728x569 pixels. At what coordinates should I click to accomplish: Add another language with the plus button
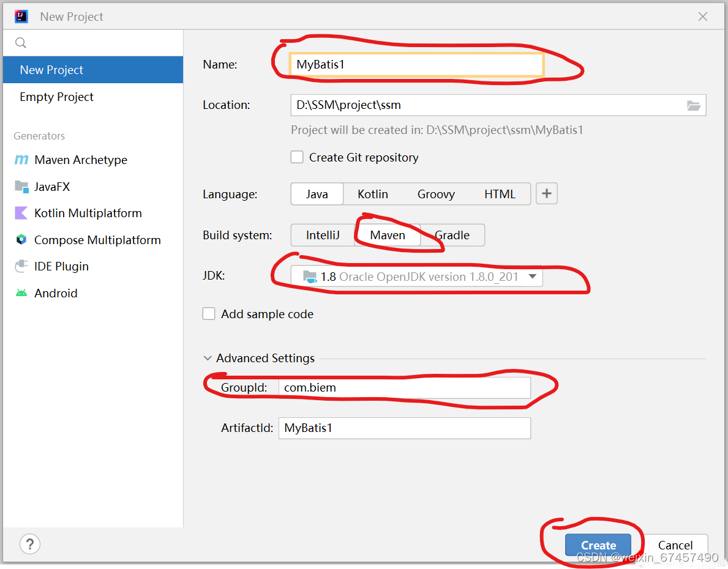[547, 193]
